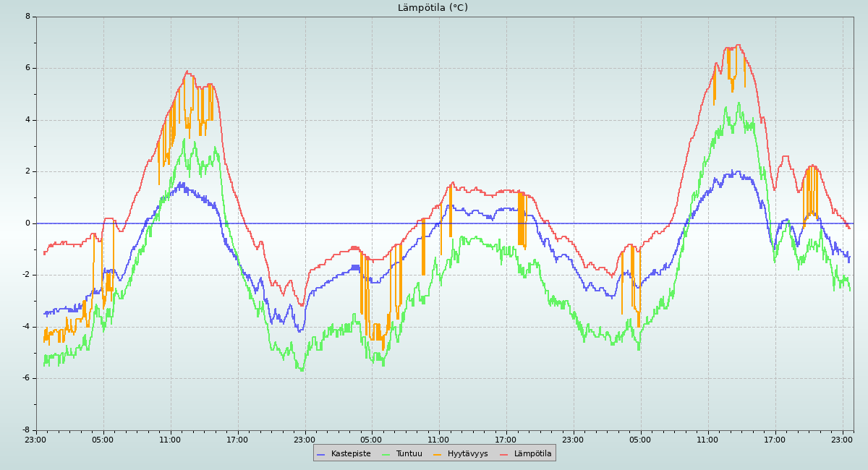Click the blue Kastepiste legend line marker
Screen dimensions: 868x470
(x=321, y=454)
